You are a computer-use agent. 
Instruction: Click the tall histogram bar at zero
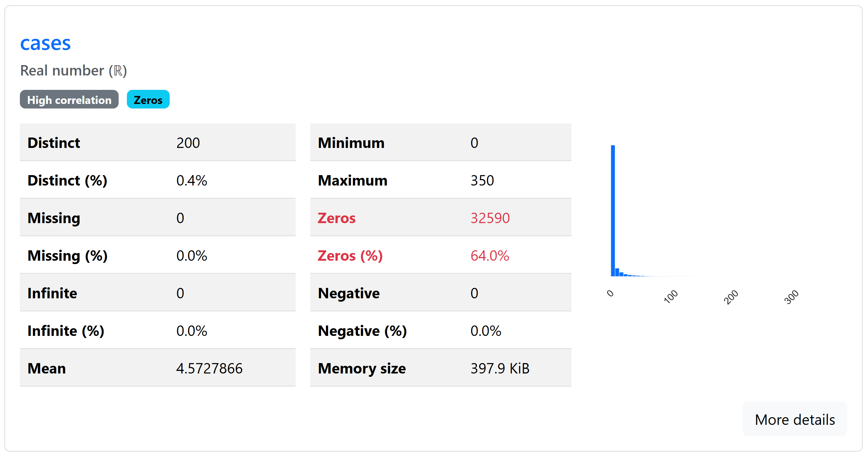point(613,211)
